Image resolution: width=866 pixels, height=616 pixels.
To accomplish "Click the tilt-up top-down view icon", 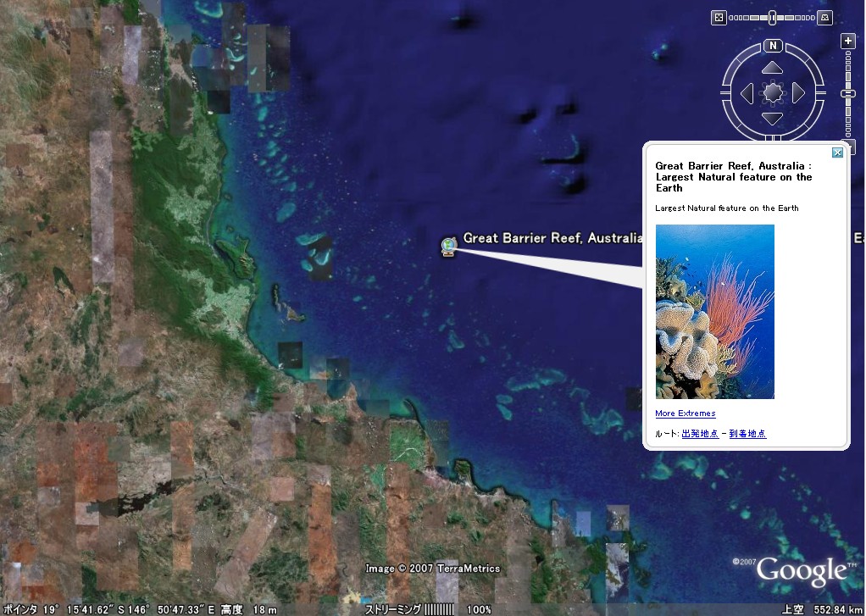I will click(718, 18).
